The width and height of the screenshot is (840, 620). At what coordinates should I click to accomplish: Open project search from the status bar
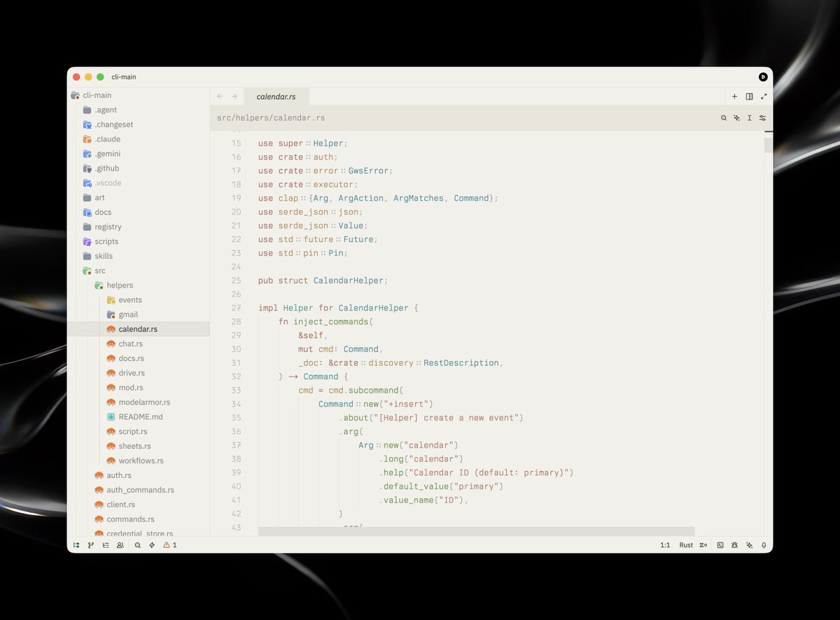point(137,544)
